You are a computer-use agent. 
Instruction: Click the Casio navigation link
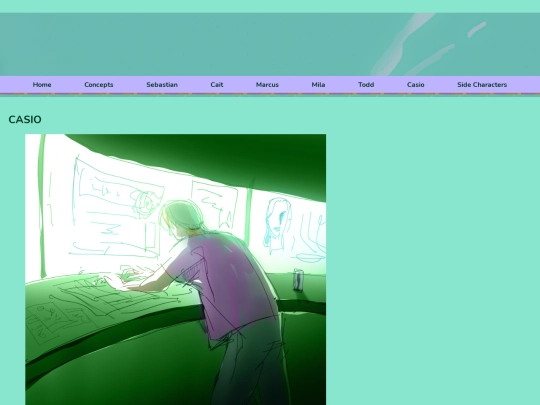[x=416, y=85]
